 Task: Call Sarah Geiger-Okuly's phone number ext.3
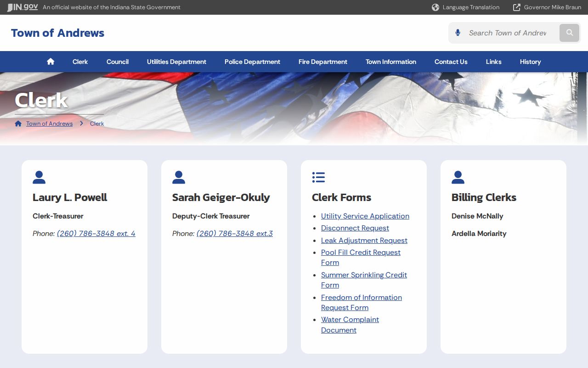coord(235,234)
